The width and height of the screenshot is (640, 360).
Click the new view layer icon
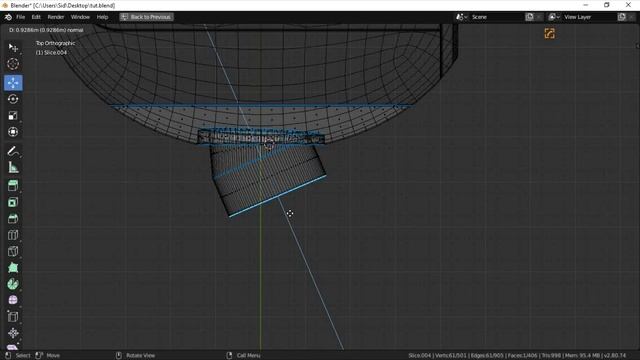click(622, 17)
